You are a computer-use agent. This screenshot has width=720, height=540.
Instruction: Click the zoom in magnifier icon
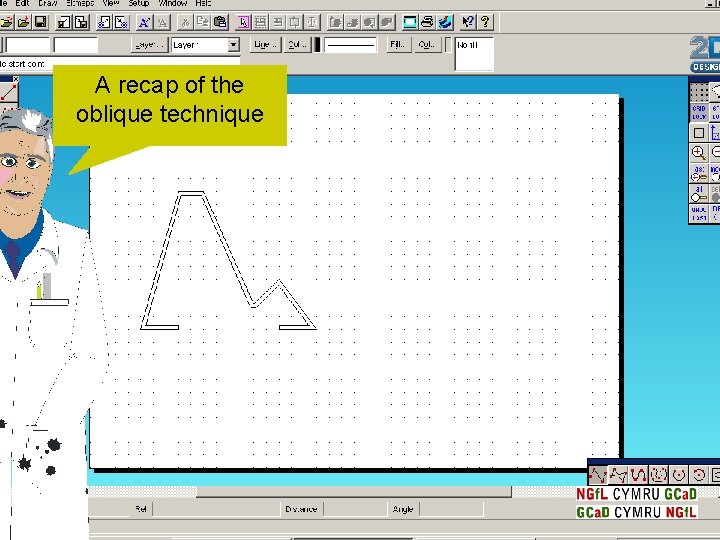click(x=699, y=153)
